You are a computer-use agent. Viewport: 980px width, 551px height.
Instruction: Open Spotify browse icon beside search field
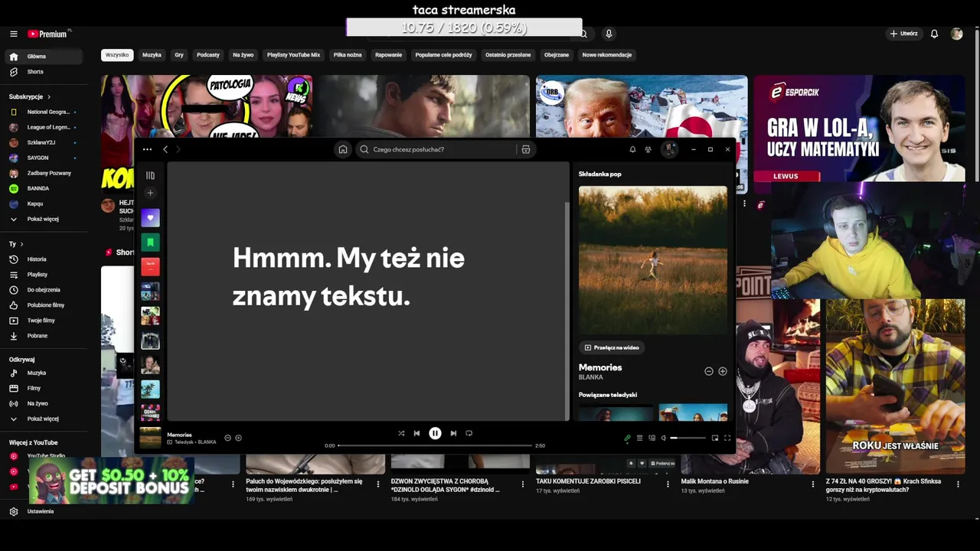[x=526, y=149]
